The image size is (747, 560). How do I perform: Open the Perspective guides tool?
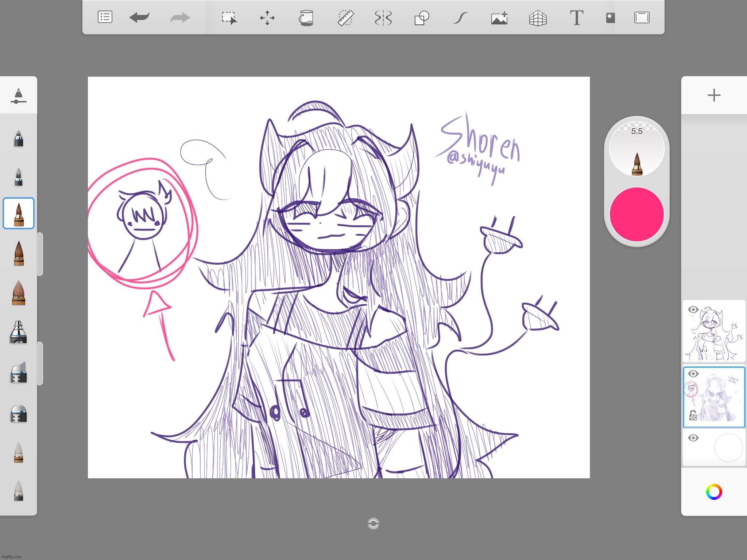538,17
